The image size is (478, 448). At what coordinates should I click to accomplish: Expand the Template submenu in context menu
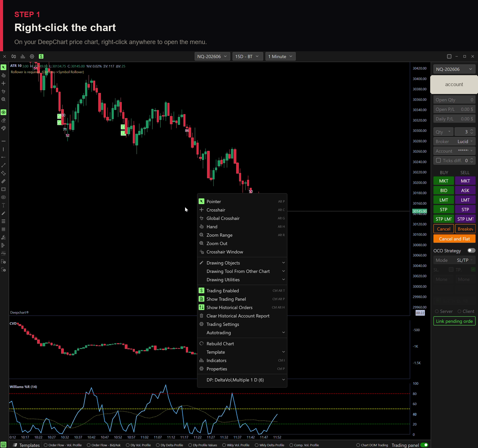tap(242, 352)
